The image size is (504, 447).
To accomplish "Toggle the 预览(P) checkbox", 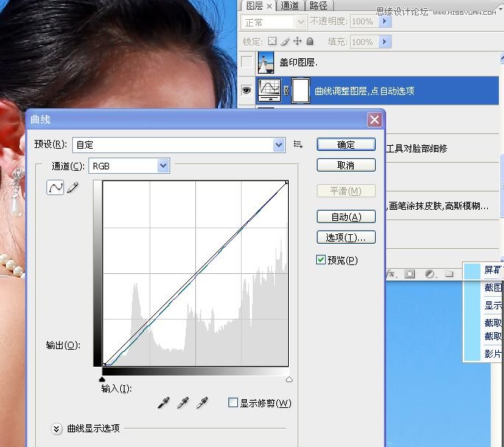I will (x=321, y=259).
